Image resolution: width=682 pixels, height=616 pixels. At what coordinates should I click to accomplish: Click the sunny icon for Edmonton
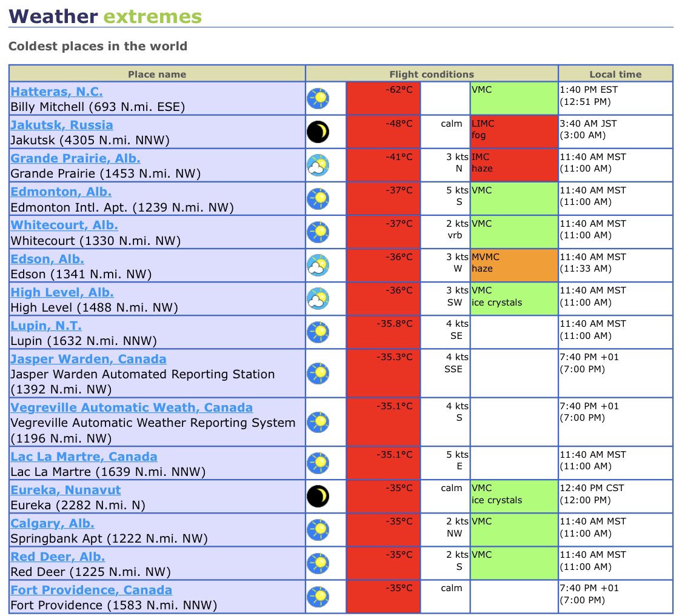coord(318,199)
